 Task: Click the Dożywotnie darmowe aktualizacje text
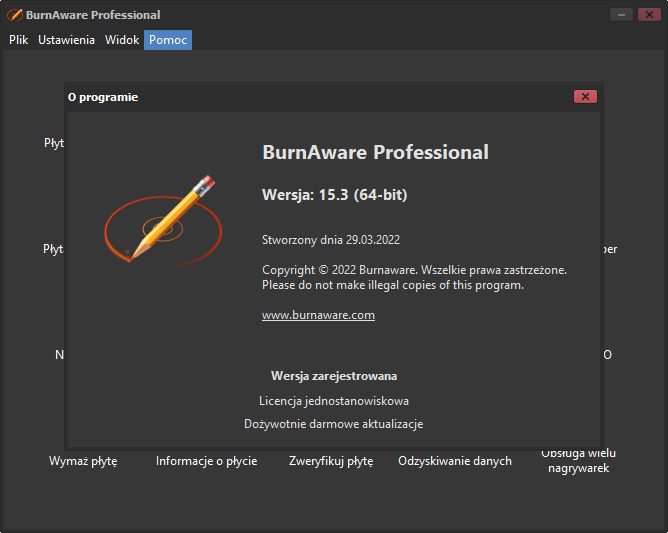pyautogui.click(x=334, y=424)
